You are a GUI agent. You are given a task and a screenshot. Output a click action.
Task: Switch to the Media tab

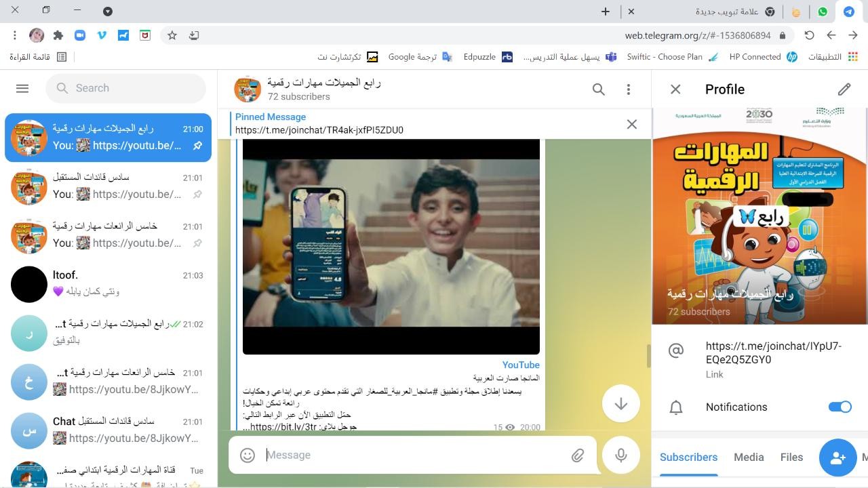coord(749,457)
